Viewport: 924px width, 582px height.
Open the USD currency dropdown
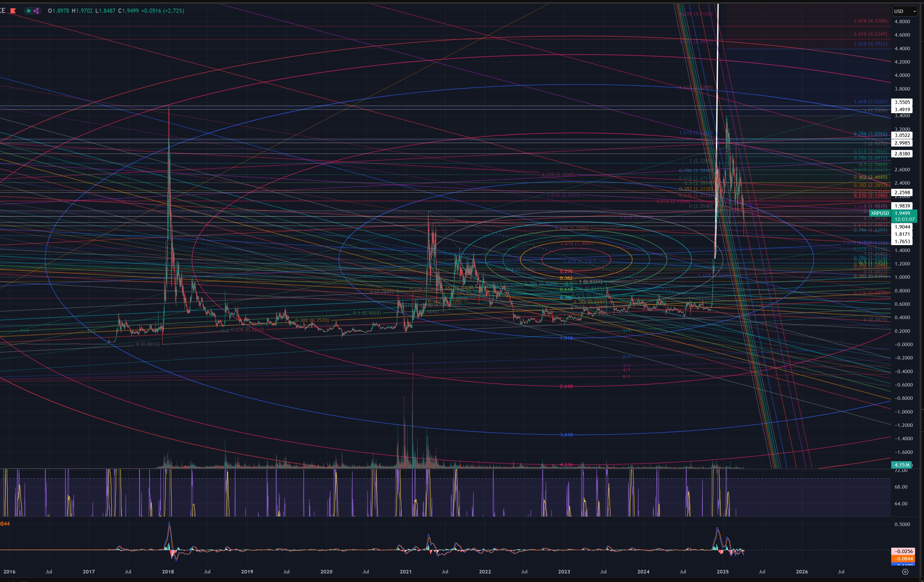coord(904,11)
